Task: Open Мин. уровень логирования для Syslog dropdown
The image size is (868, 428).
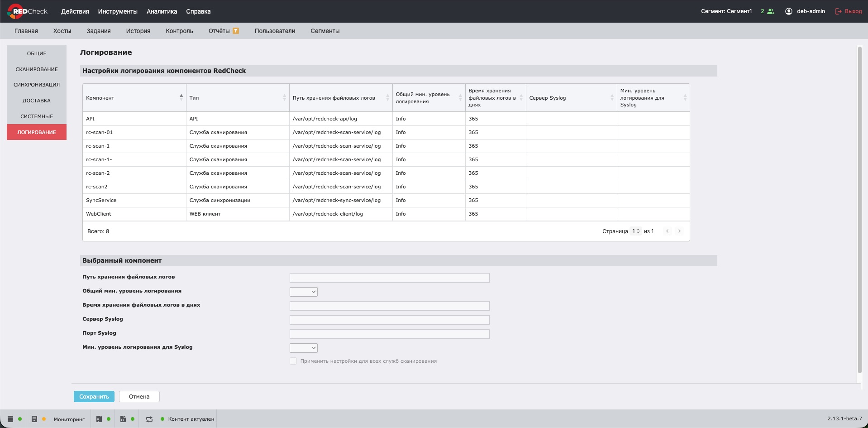Action: 304,348
